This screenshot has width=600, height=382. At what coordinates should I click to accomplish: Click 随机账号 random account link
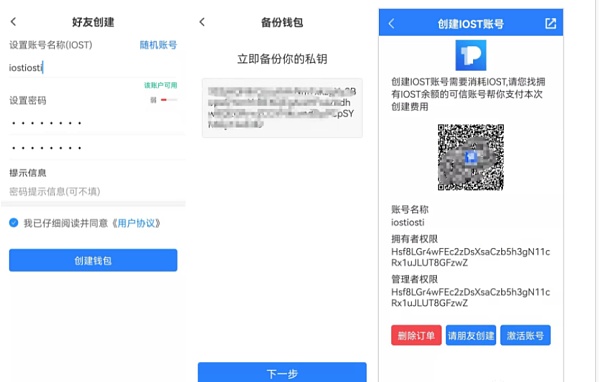point(158,45)
